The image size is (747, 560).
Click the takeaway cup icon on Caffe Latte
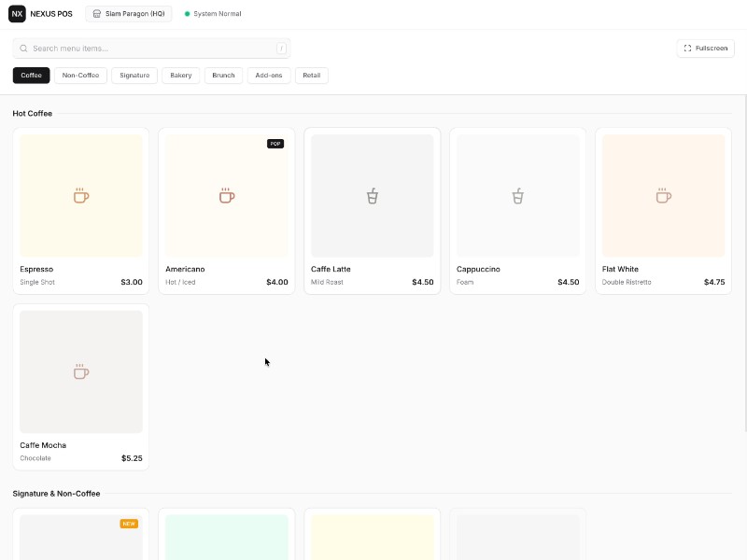372,195
